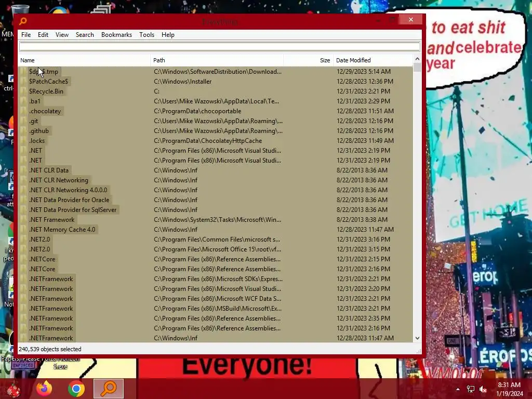Open the Help menu
The width and height of the screenshot is (532, 399).
tap(168, 35)
